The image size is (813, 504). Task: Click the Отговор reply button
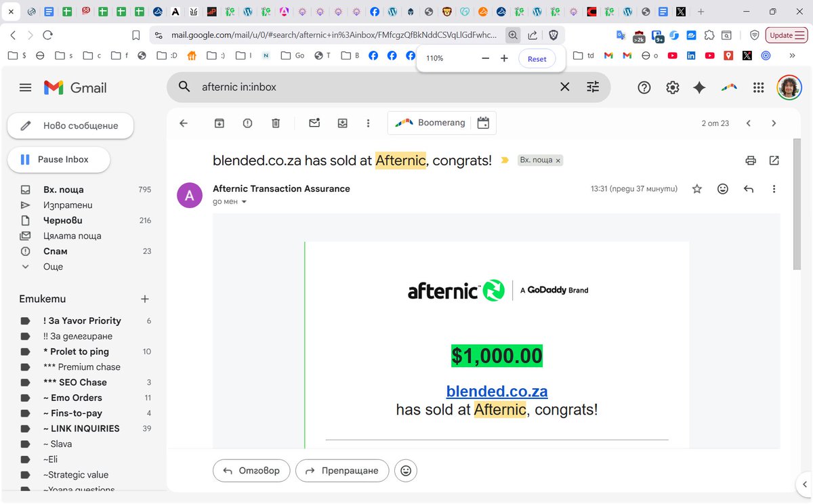pyautogui.click(x=251, y=471)
